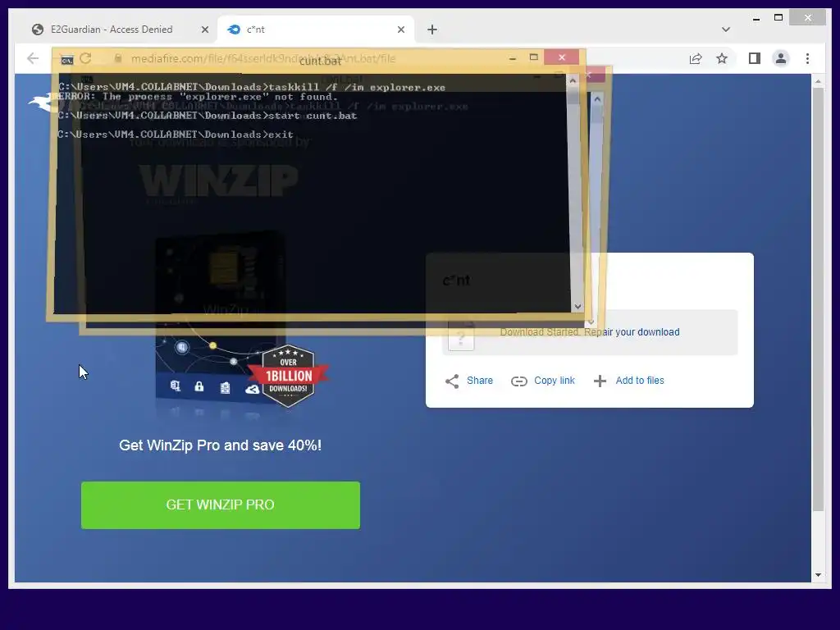Click the GET WINZIP PRO button

[220, 505]
